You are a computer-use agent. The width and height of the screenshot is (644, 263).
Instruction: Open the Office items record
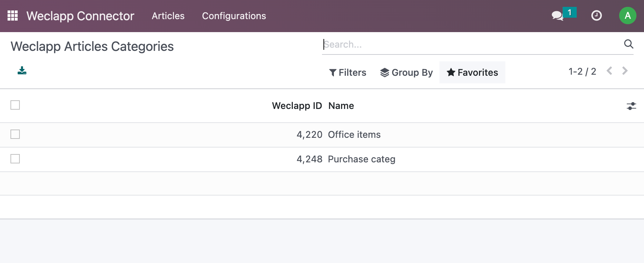pyautogui.click(x=354, y=135)
